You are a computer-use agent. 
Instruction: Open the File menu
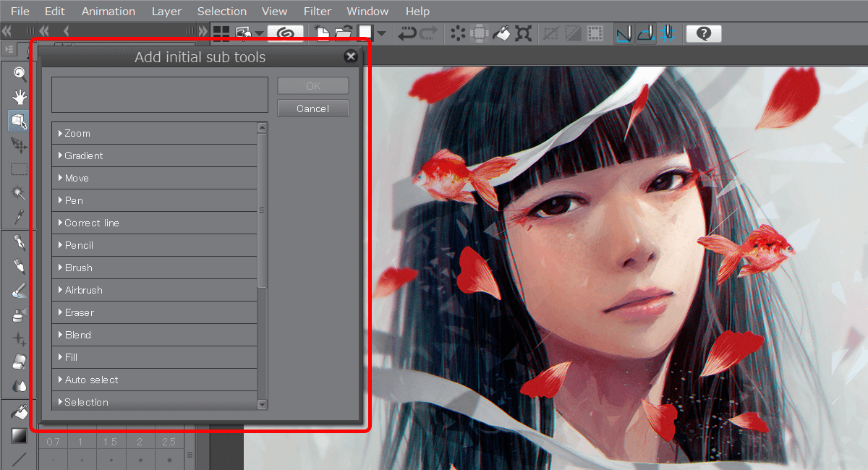(20, 12)
